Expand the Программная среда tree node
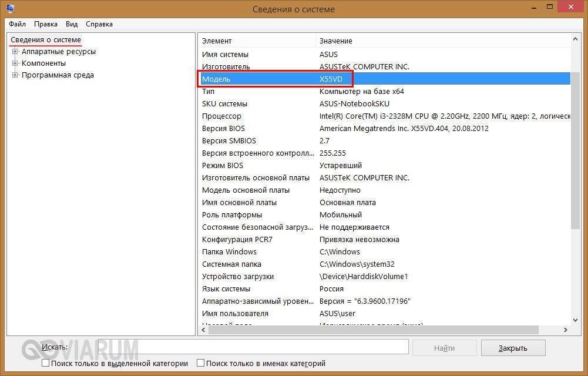This screenshot has height=376, width=588. tap(15, 75)
